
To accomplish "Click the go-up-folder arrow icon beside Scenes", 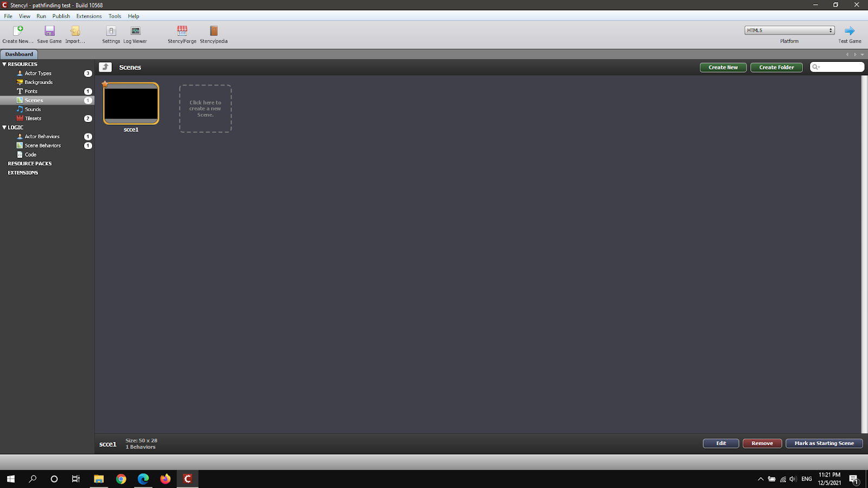I will 105,67.
